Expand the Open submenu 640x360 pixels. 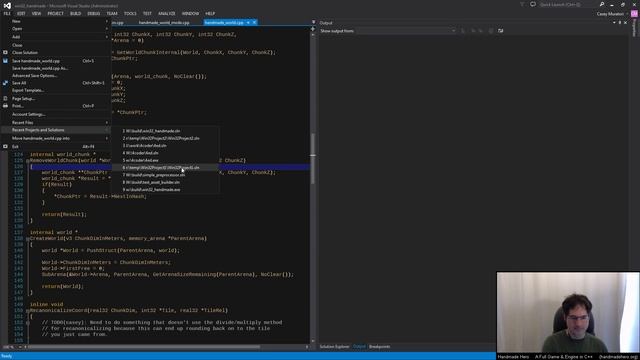pos(56,29)
